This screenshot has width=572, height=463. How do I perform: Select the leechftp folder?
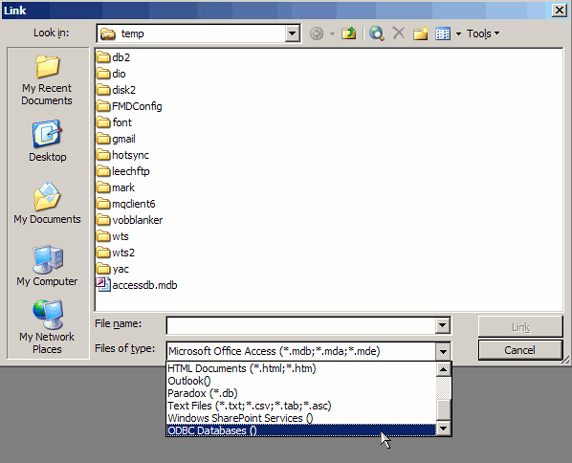click(x=123, y=171)
